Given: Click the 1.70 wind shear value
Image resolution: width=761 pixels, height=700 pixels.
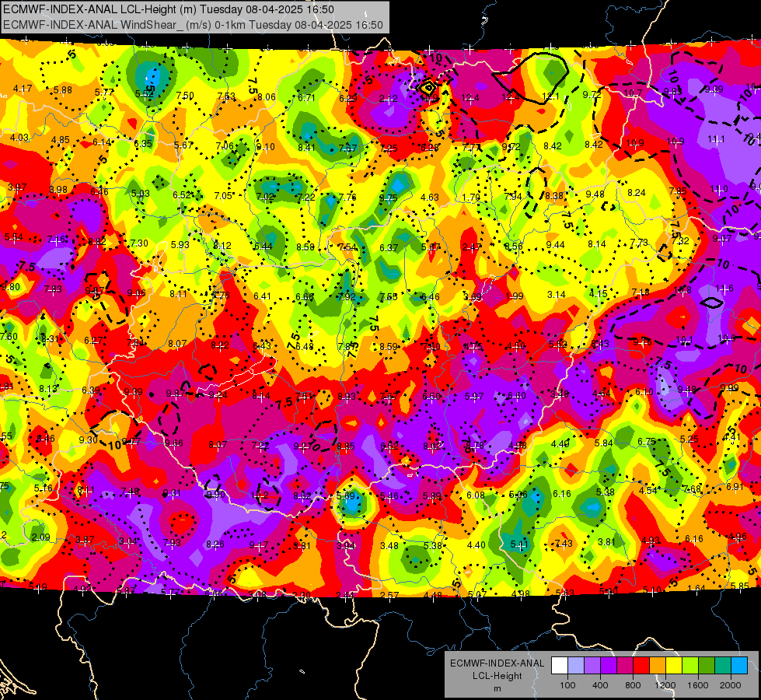Looking at the screenshot, I should click(471, 198).
